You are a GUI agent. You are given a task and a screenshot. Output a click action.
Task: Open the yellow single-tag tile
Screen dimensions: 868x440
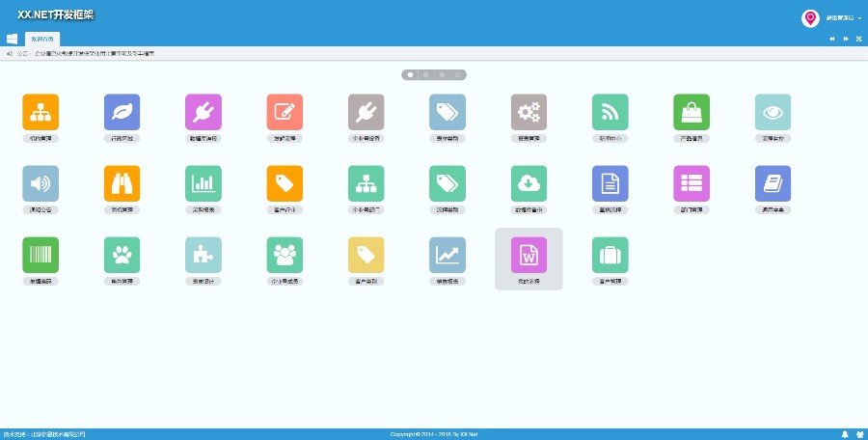coord(366,255)
